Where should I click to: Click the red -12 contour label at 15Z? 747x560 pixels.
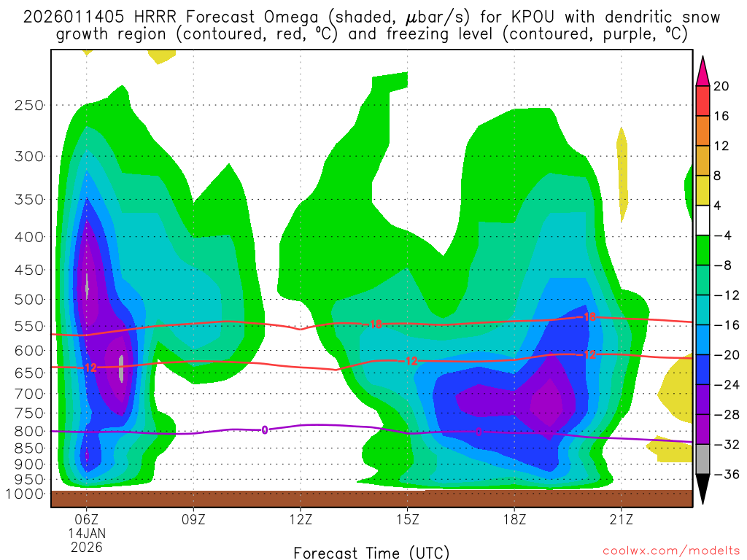(x=407, y=361)
